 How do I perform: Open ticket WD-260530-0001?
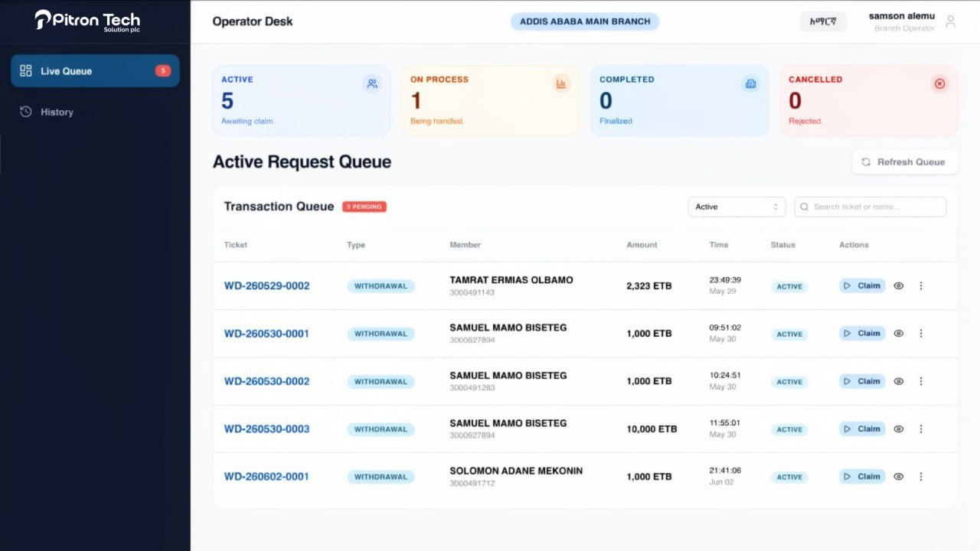[x=266, y=334]
